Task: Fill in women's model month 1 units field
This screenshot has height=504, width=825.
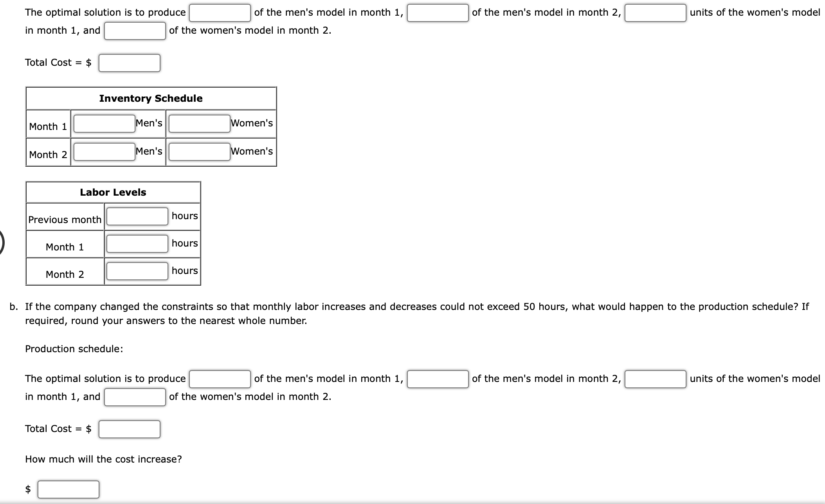Action: tap(648, 11)
